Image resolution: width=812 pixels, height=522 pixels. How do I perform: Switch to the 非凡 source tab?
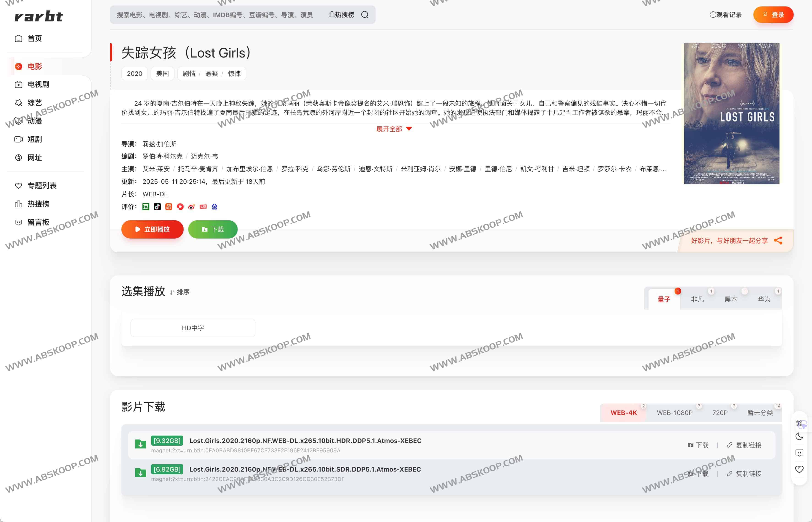697,299
